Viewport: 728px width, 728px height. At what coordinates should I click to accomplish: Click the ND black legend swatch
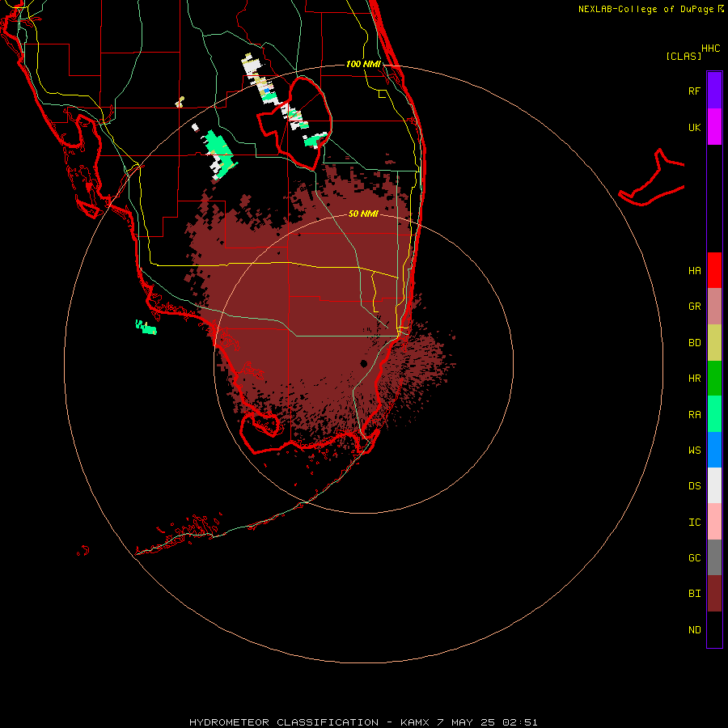point(714,629)
